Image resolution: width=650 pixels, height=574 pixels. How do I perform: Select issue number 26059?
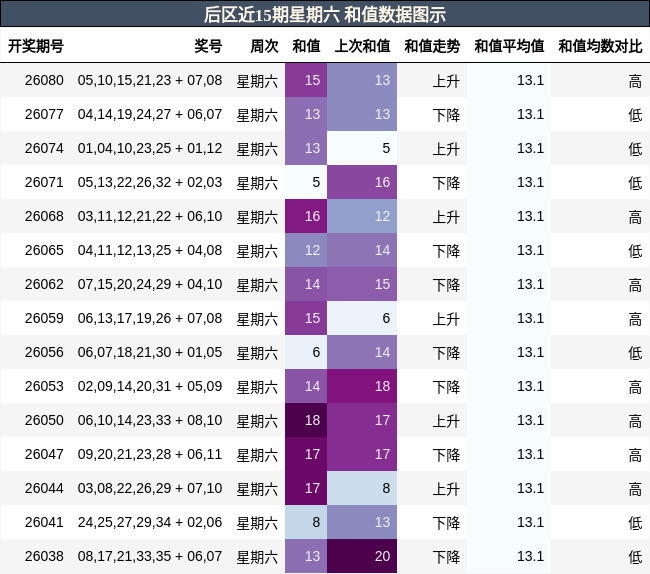click(x=44, y=318)
